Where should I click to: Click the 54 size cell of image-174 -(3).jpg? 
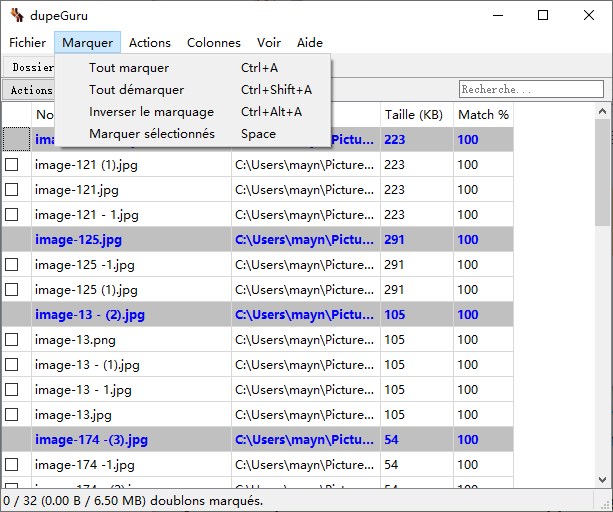click(x=417, y=440)
